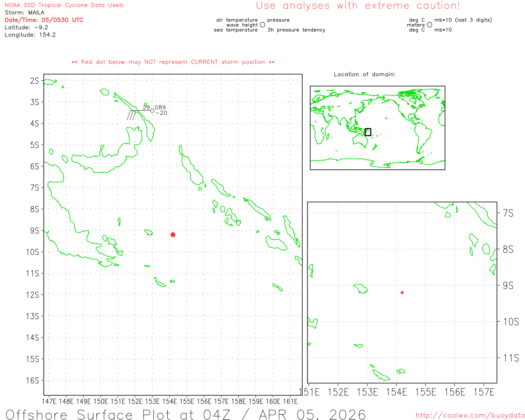This screenshot has width=525, height=420.
Task: Select the Storm: MAILA label
Action: pyautogui.click(x=25, y=12)
